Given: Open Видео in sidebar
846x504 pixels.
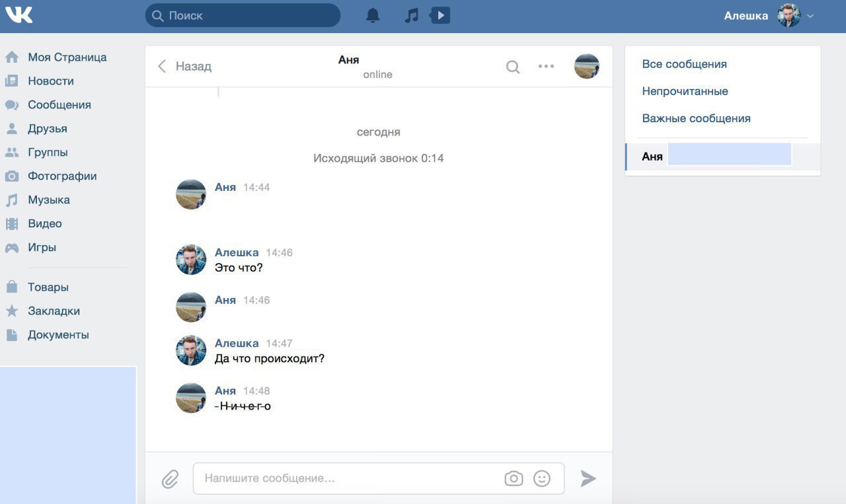Looking at the screenshot, I should coord(45,224).
